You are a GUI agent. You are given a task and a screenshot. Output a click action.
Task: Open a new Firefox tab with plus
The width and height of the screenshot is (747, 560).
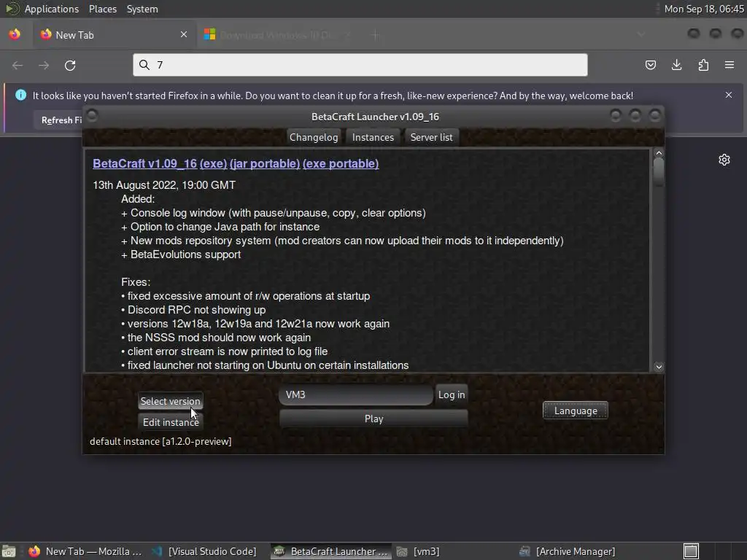coord(376,35)
